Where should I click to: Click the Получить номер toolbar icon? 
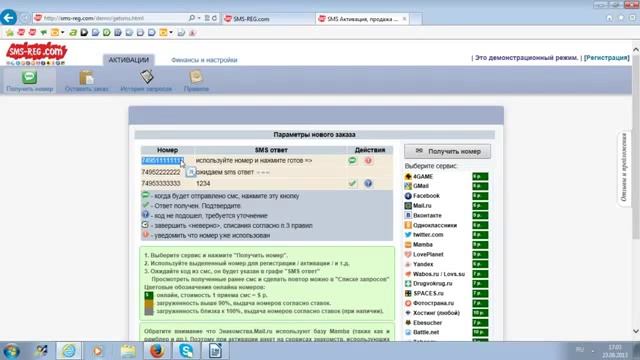point(30,81)
